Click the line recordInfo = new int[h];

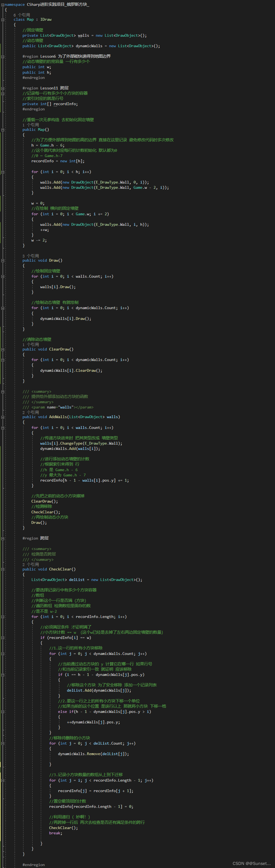58,161
